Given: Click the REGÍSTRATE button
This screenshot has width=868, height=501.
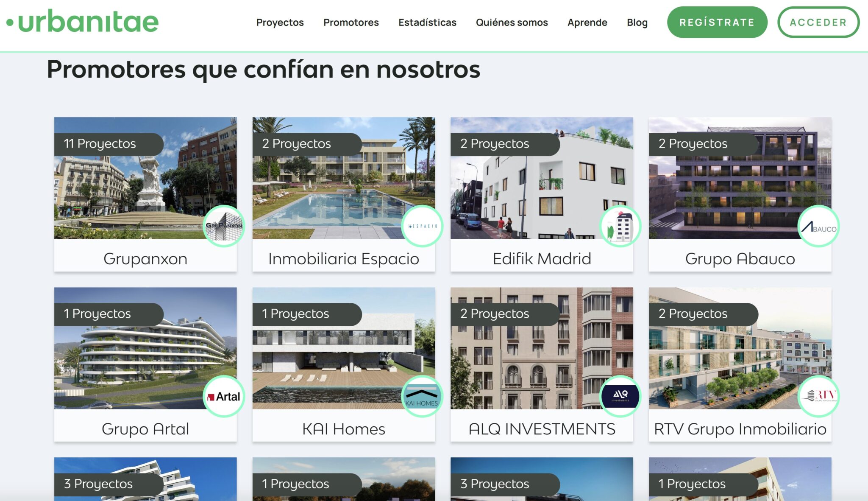Looking at the screenshot, I should (x=717, y=22).
